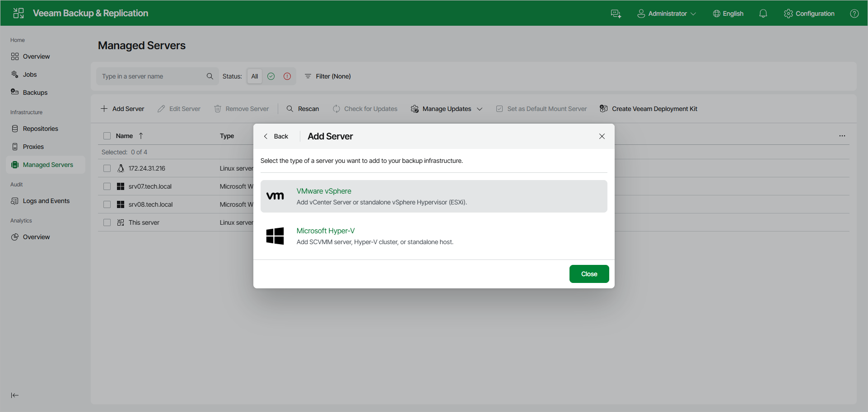This screenshot has width=868, height=412.
Task: Click the green Close button
Action: point(589,274)
